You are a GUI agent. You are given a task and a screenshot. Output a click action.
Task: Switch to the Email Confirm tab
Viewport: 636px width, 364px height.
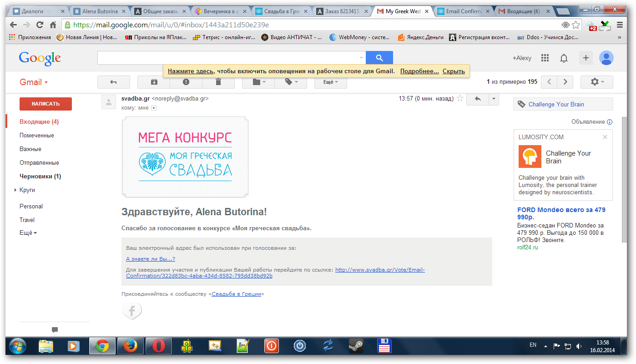click(x=463, y=11)
